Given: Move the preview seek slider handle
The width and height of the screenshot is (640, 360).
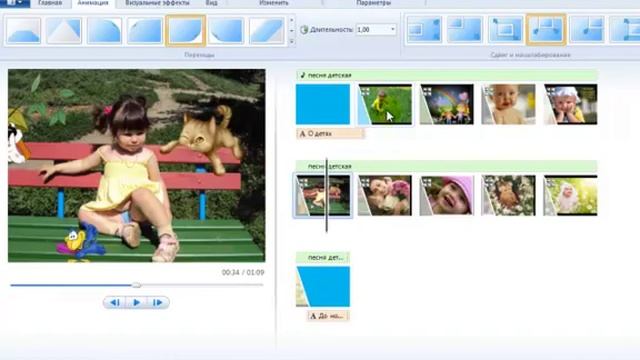Looking at the screenshot, I should click(x=136, y=285).
